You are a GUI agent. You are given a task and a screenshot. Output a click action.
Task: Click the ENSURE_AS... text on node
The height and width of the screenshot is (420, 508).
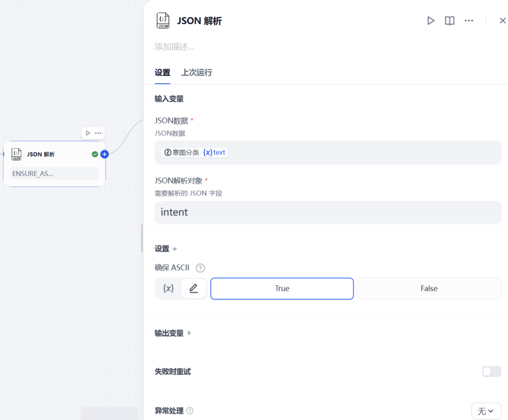click(33, 174)
